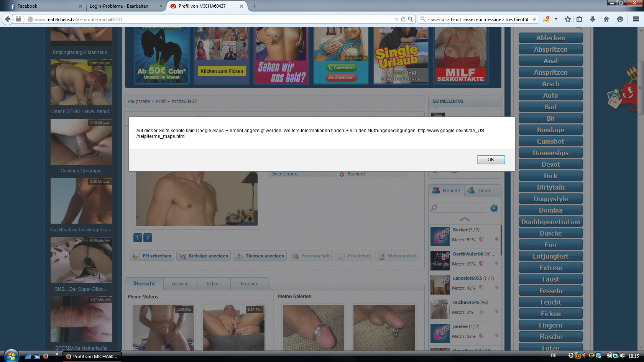Click the bookmarks list icon in the toolbar

[579, 19]
